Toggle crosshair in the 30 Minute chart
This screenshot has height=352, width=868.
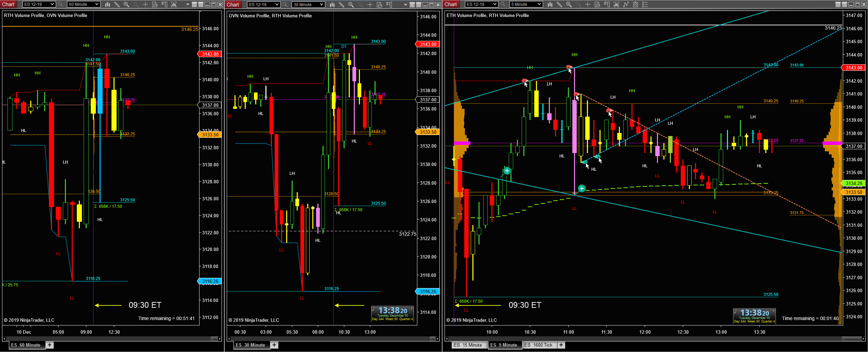click(370, 4)
